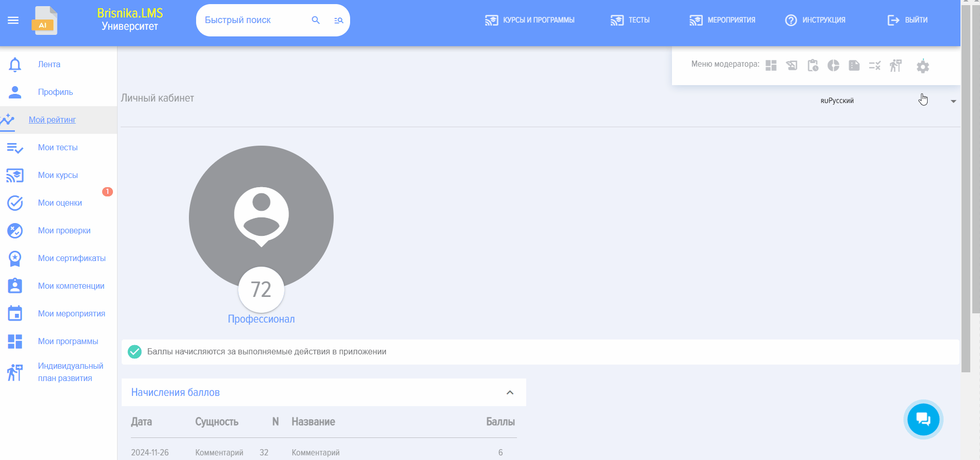Screen dimensions: 980x460
Task: Go to Мои оценки in the sidebar
Action: click(x=60, y=203)
